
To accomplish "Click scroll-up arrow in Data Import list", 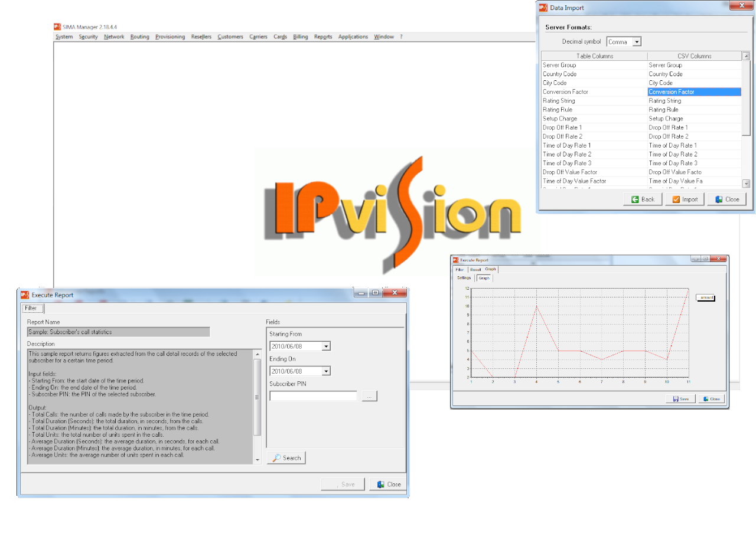I will [746, 57].
